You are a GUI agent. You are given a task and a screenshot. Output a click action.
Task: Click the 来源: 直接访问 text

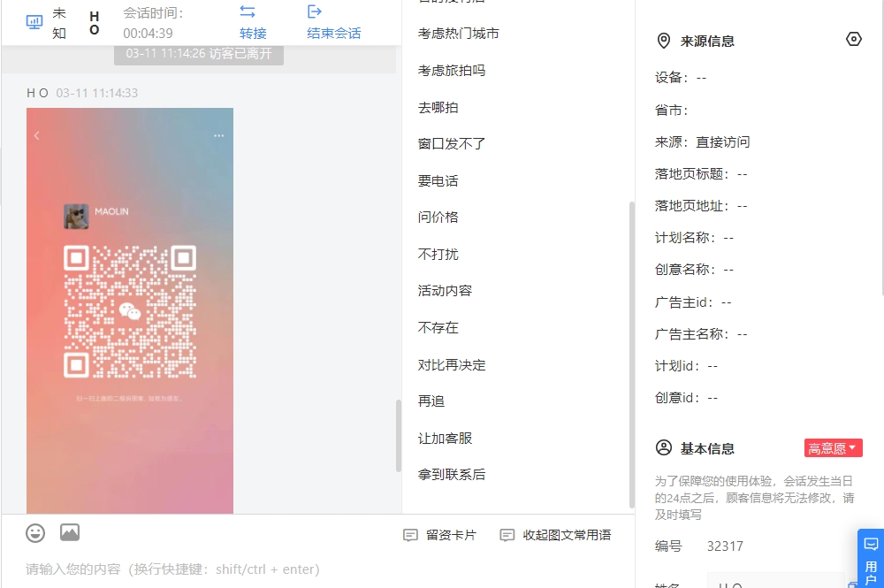[702, 142]
